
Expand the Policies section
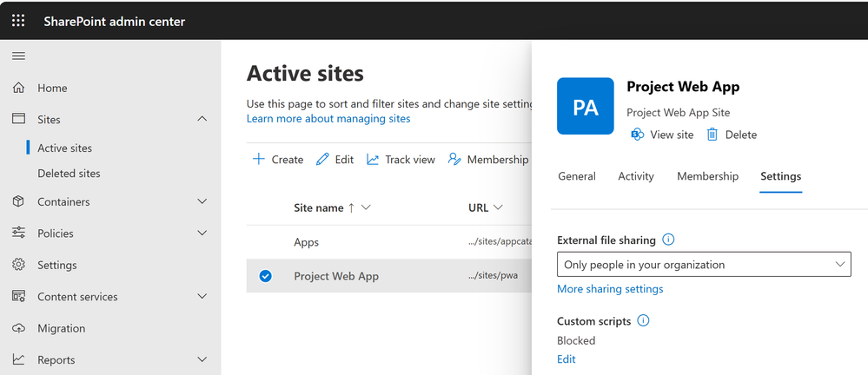click(x=202, y=233)
